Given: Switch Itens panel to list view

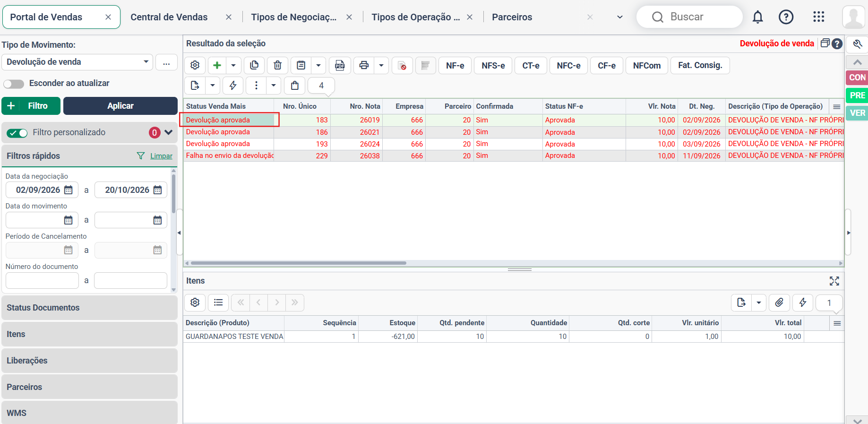Looking at the screenshot, I should coord(218,302).
